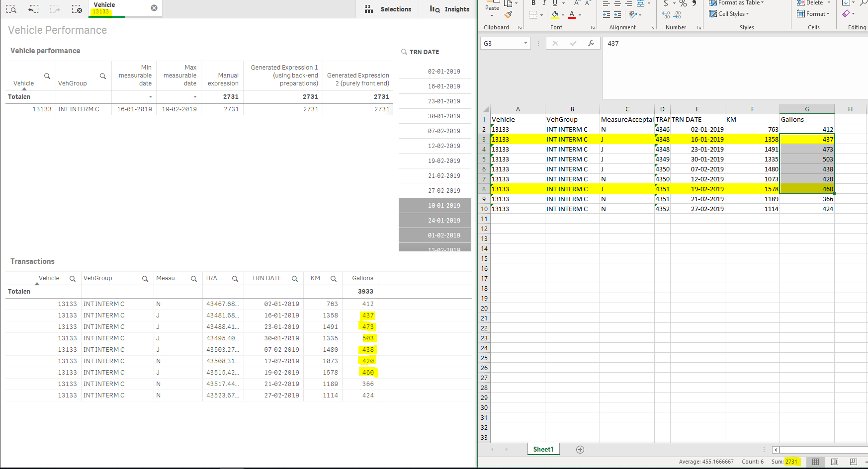Clear all selections in Qlik toolbar
The height and width of the screenshot is (469, 868).
coord(77,9)
